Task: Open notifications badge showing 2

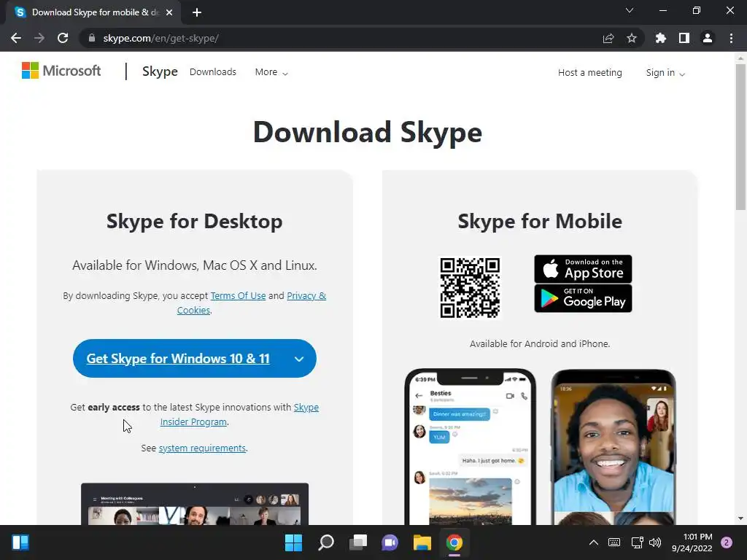Action: coord(727,542)
